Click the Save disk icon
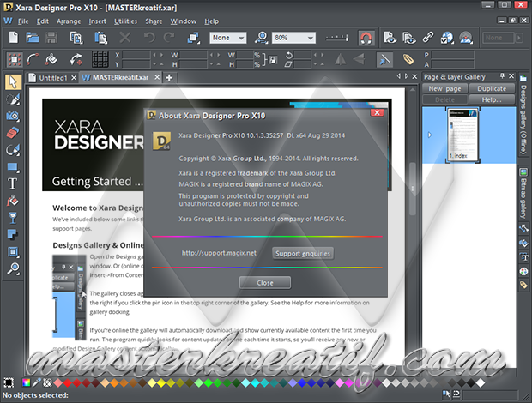This screenshot has width=532, height=403. click(51, 37)
